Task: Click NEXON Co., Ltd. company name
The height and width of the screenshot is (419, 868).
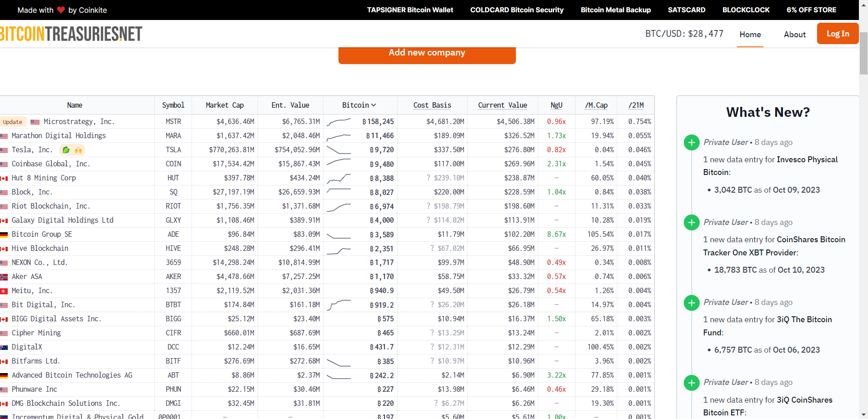Action: 40,263
